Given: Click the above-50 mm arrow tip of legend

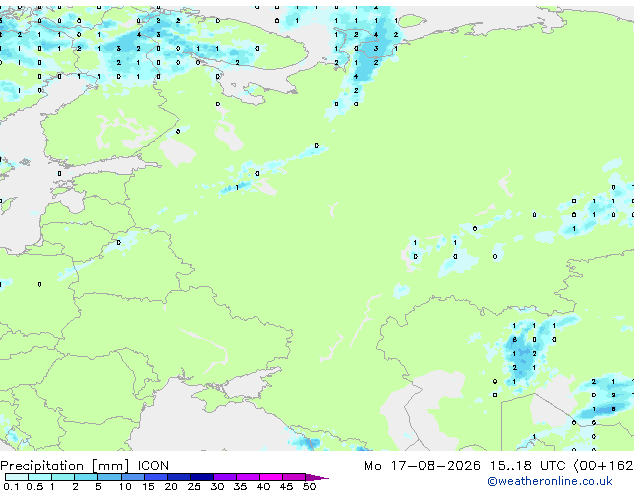Looking at the screenshot, I should point(317,477).
